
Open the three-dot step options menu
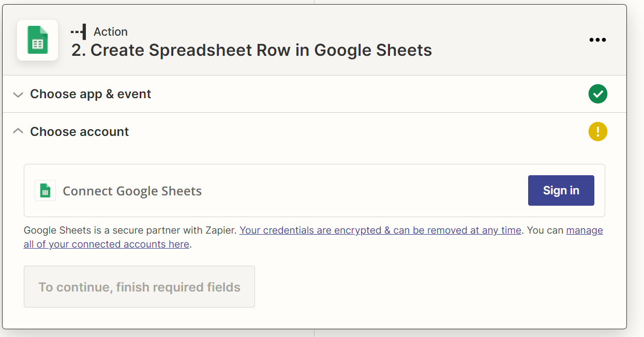tap(597, 40)
